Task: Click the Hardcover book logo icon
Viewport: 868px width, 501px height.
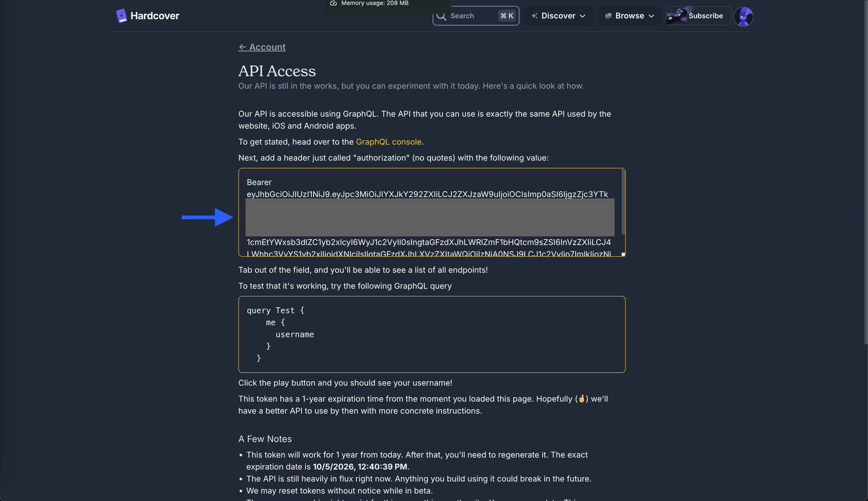Action: click(122, 15)
